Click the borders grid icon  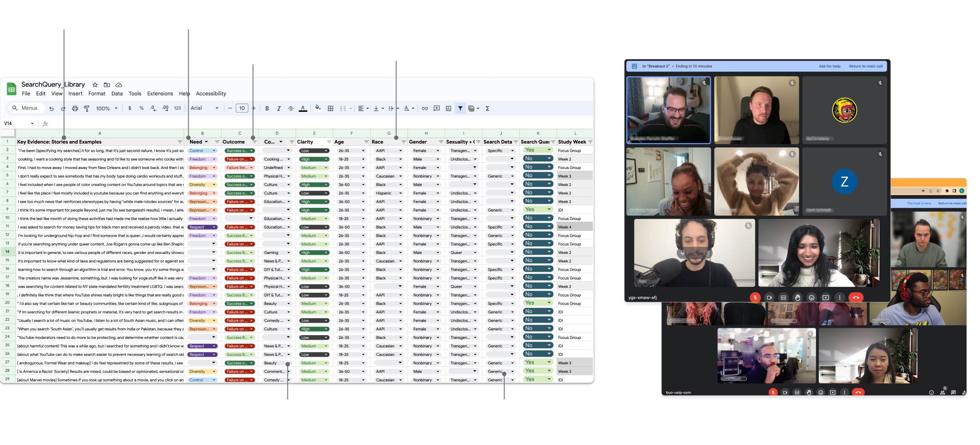pos(330,109)
